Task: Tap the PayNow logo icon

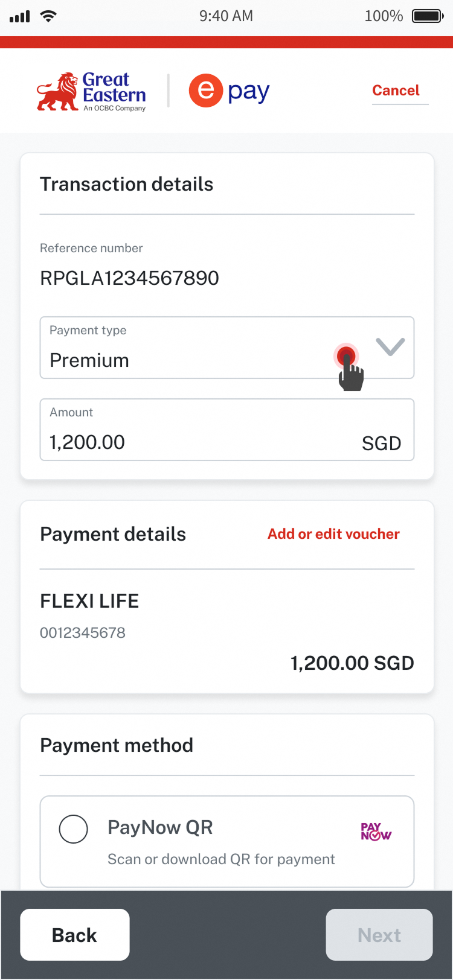Action: pyautogui.click(x=376, y=832)
